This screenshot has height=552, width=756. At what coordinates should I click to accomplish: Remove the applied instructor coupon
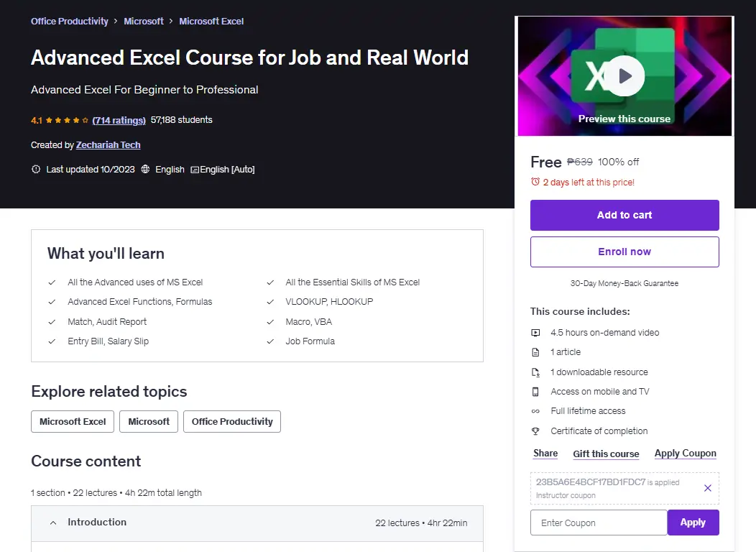pyautogui.click(x=707, y=488)
